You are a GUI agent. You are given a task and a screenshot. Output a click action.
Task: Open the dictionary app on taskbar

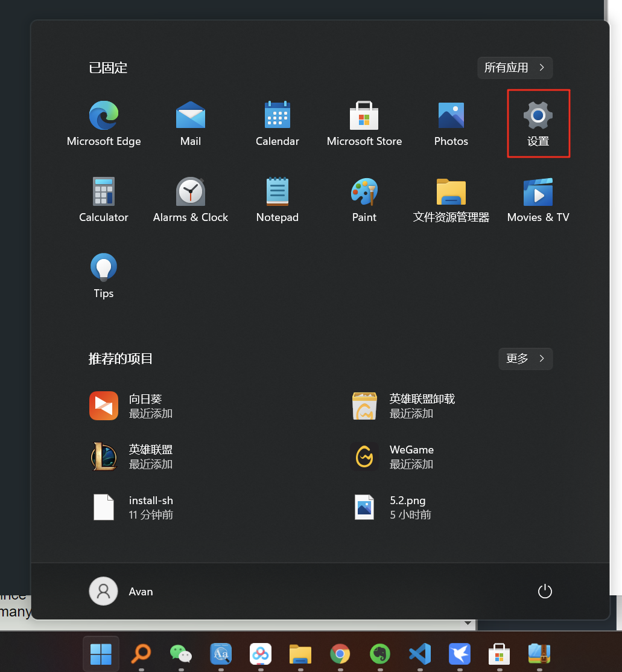pos(221,654)
